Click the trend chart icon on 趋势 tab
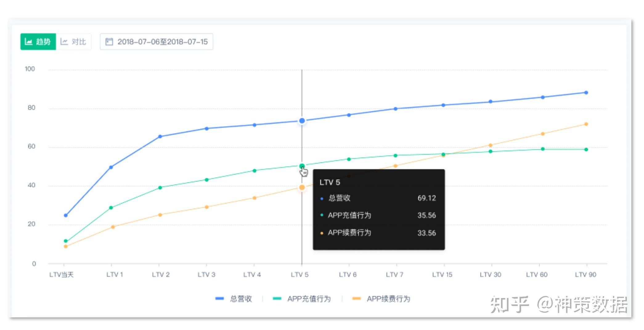644x330 pixels. coord(28,42)
